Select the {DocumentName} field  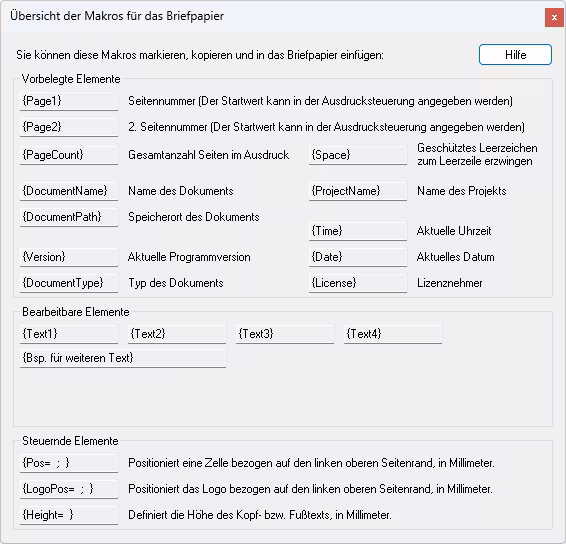[69, 191]
